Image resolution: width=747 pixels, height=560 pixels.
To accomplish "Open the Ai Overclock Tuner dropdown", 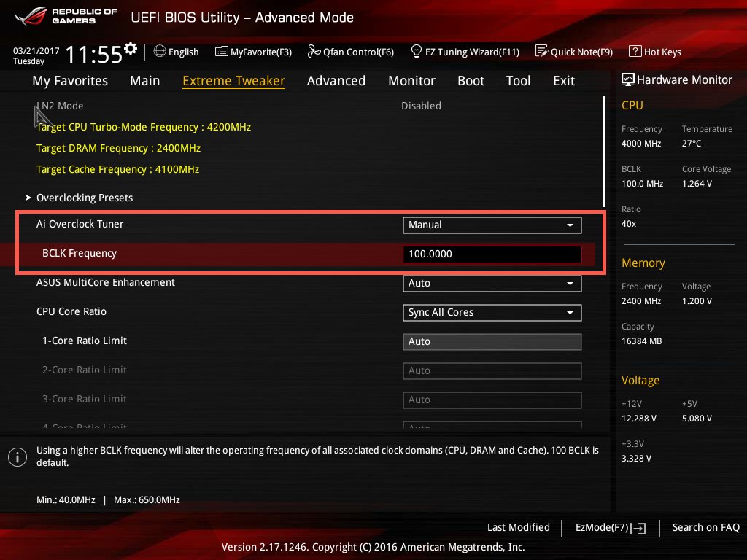I will [x=492, y=225].
